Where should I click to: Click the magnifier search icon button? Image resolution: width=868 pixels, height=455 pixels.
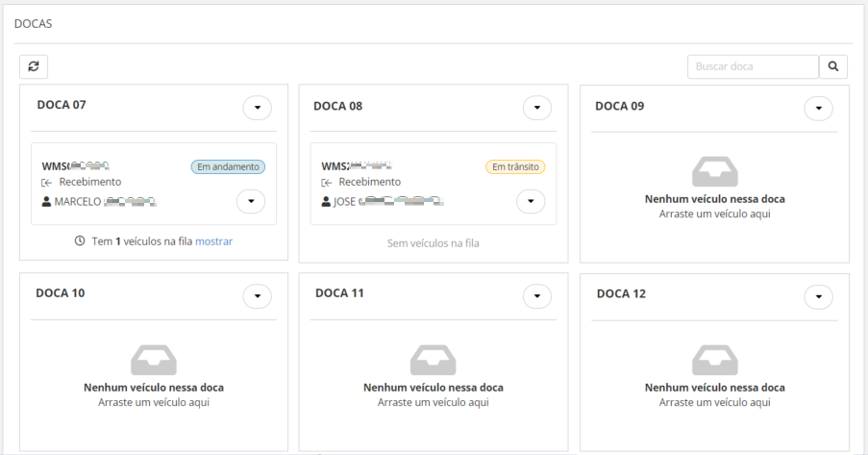[832, 66]
